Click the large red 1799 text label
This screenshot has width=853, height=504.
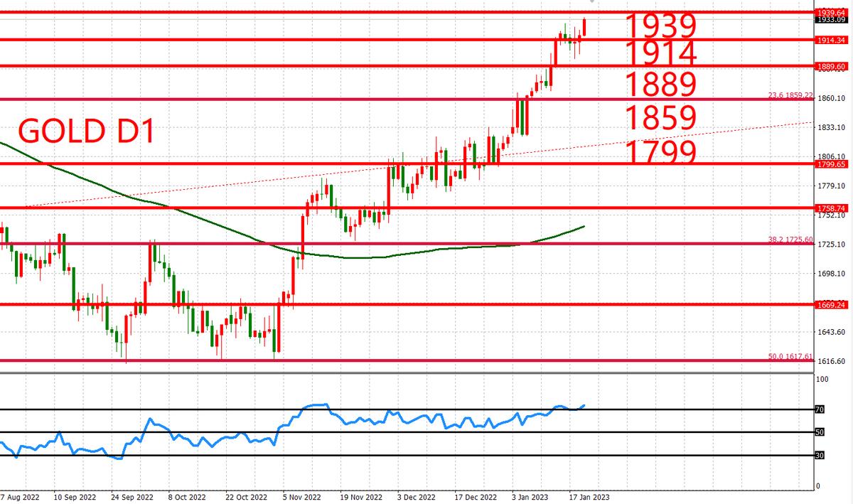click(659, 151)
